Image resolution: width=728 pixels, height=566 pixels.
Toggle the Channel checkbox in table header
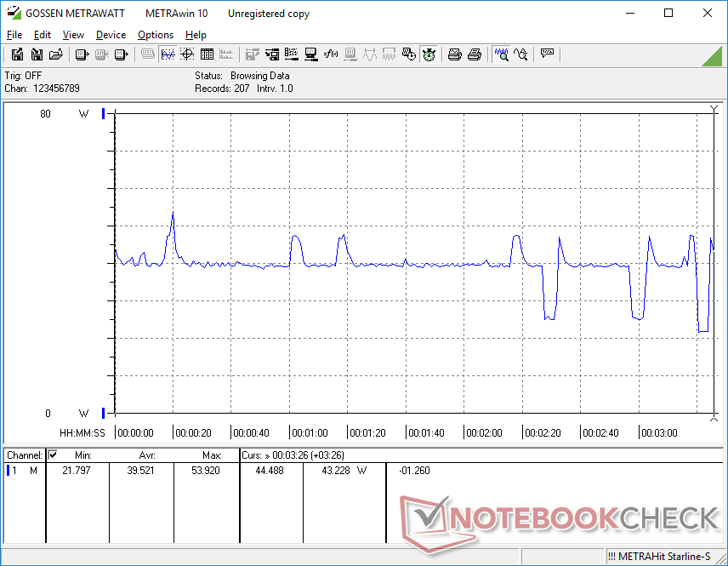[53, 455]
